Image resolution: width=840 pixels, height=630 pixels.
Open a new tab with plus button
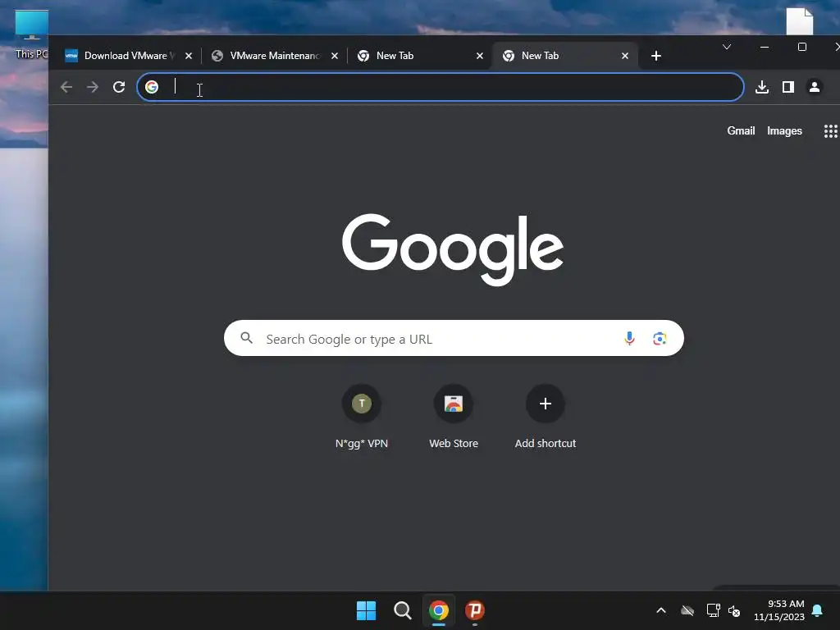pos(655,56)
